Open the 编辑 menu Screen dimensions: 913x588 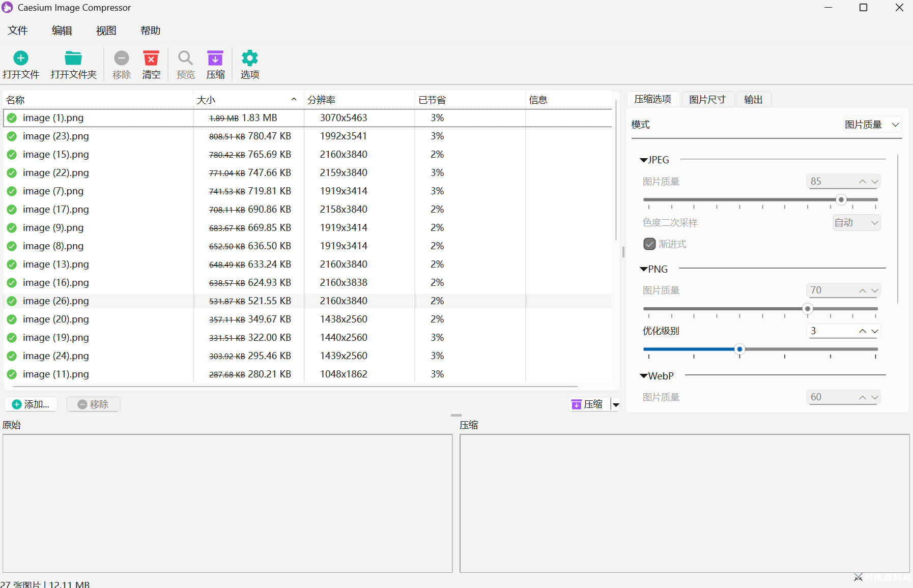coord(62,31)
